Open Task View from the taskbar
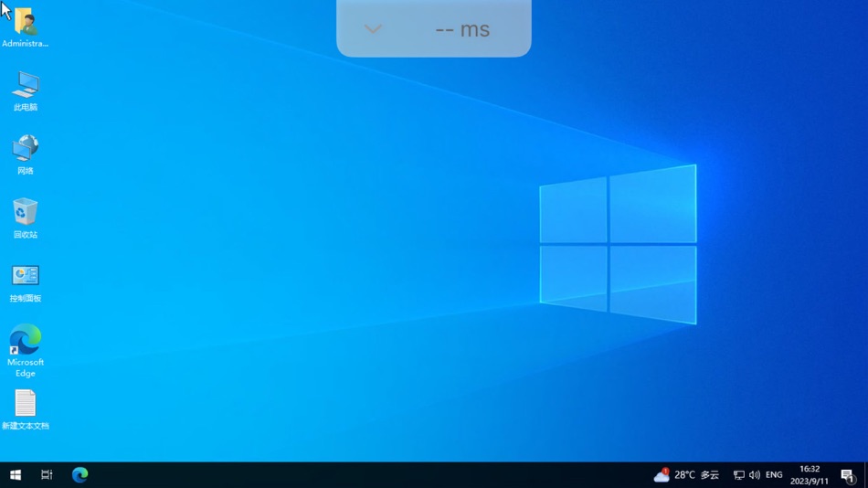 [x=47, y=474]
